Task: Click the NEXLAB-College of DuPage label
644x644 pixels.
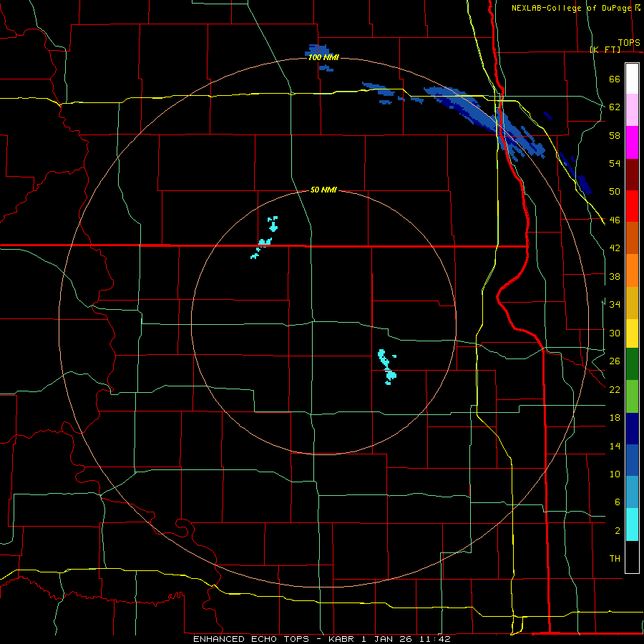Action: click(571, 8)
